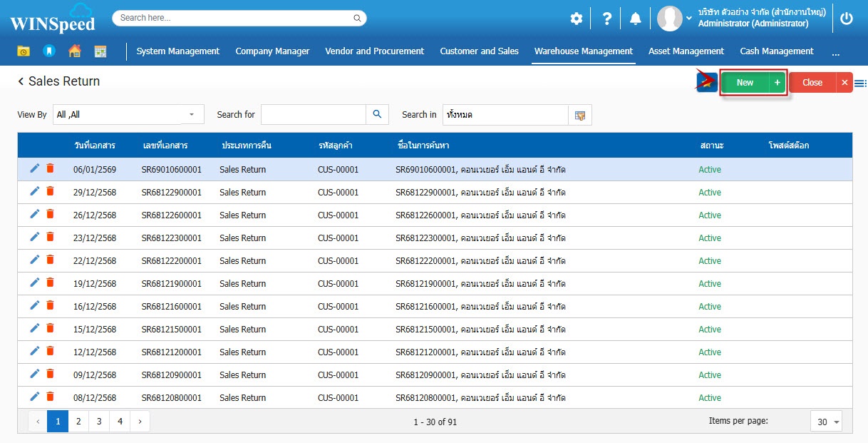Click the magnifier button beside Search for
This screenshot has width=868, height=443.
click(x=377, y=114)
